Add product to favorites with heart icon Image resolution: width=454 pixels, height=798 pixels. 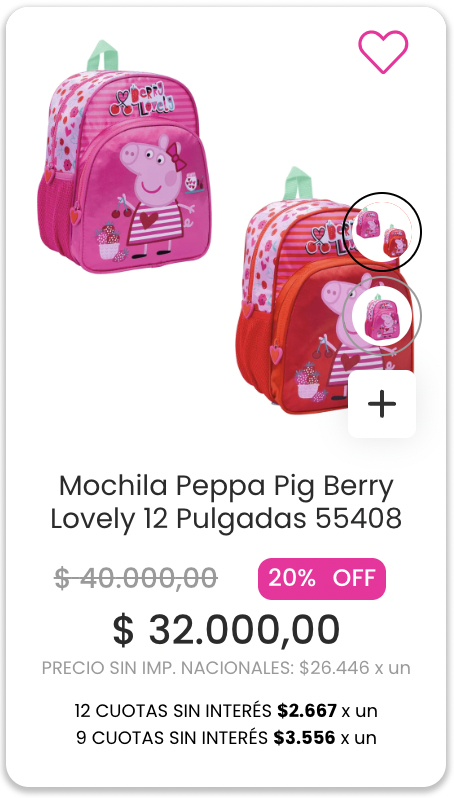(383, 51)
